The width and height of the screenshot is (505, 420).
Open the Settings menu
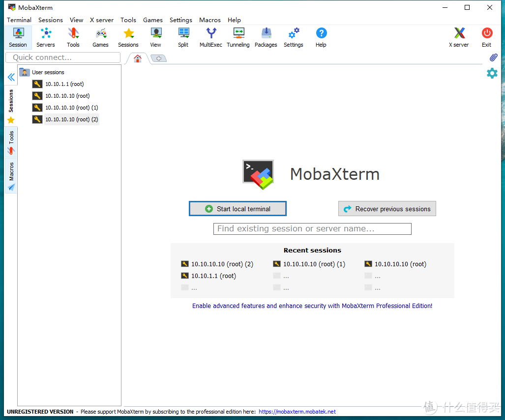pyautogui.click(x=180, y=20)
